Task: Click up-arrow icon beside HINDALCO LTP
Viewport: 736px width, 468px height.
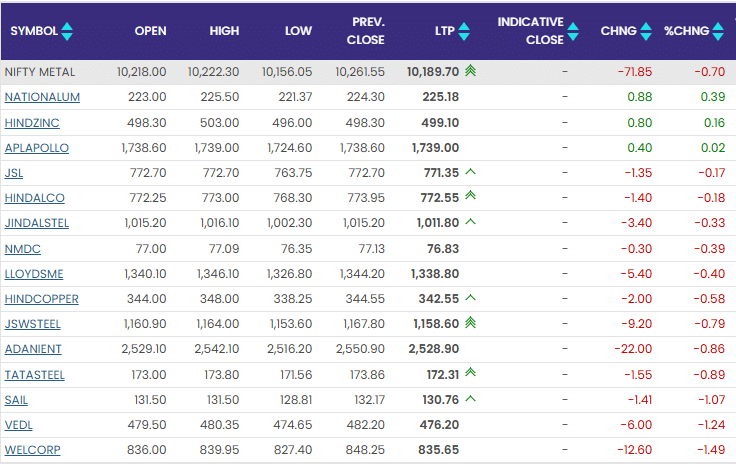Action: [x=470, y=197]
